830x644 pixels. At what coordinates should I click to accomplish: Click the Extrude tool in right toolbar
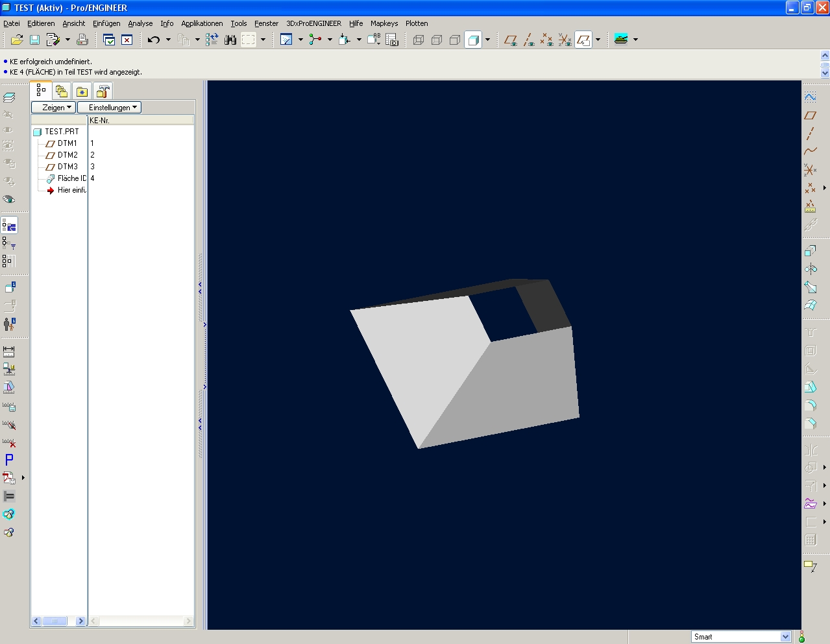click(811, 251)
